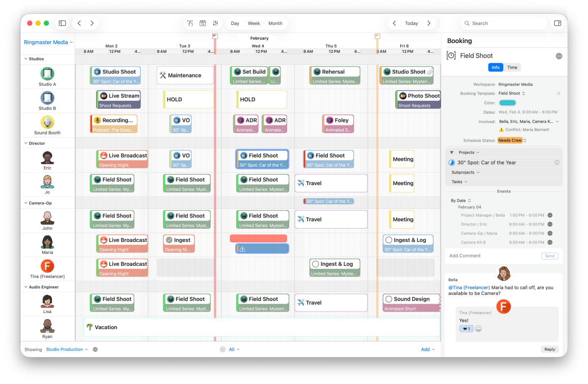Switch booking inspector to Info
The image size is (588, 384).
(x=495, y=68)
